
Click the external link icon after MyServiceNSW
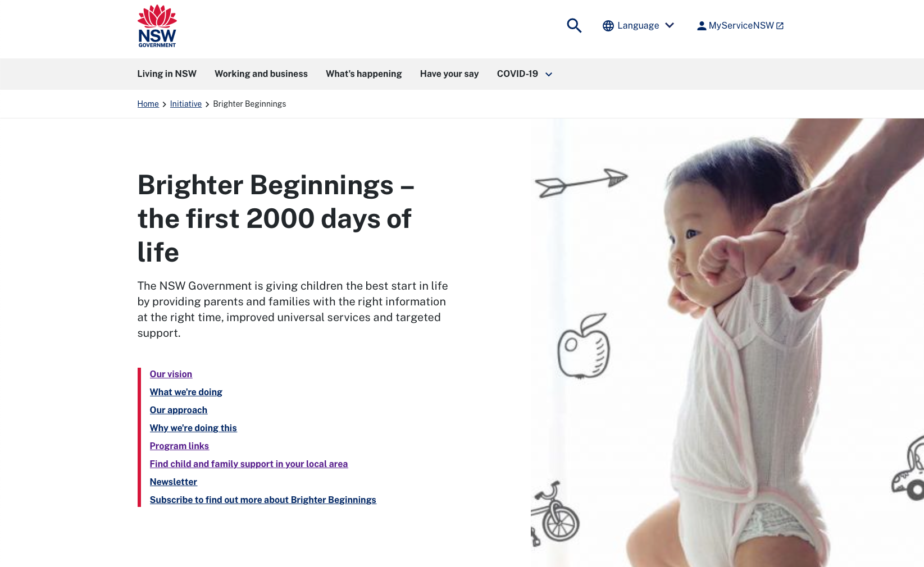[780, 26]
